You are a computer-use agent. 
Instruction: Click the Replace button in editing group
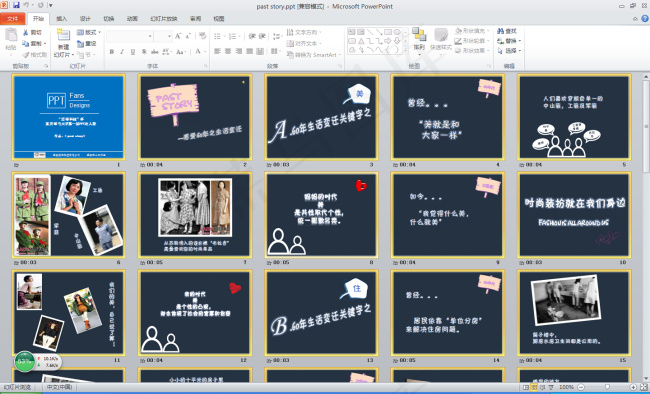point(509,41)
